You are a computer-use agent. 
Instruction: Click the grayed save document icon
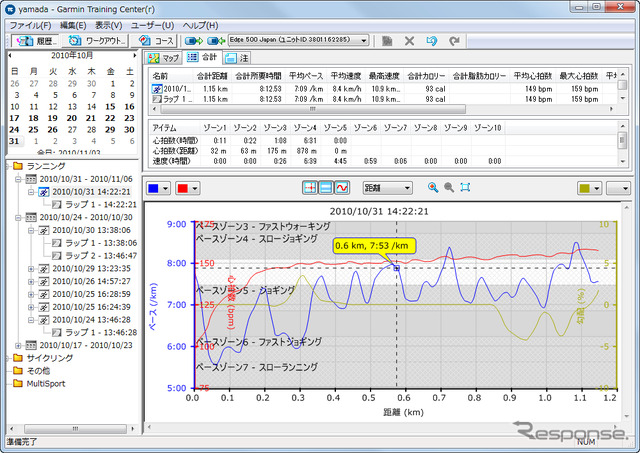[387, 41]
